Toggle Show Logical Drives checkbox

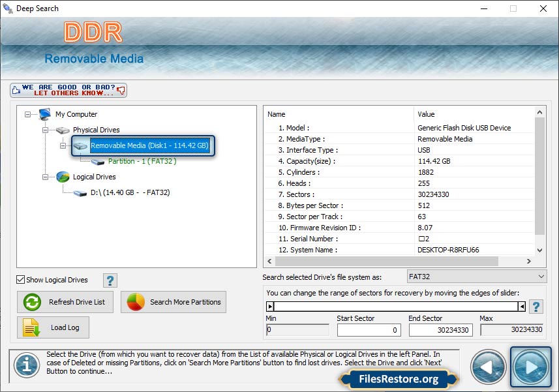[21, 280]
